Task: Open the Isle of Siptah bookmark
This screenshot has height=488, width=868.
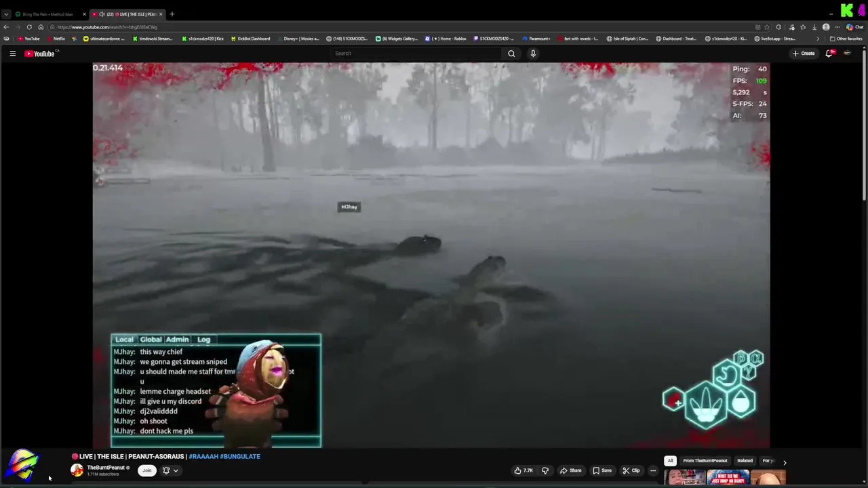Action: [627, 39]
